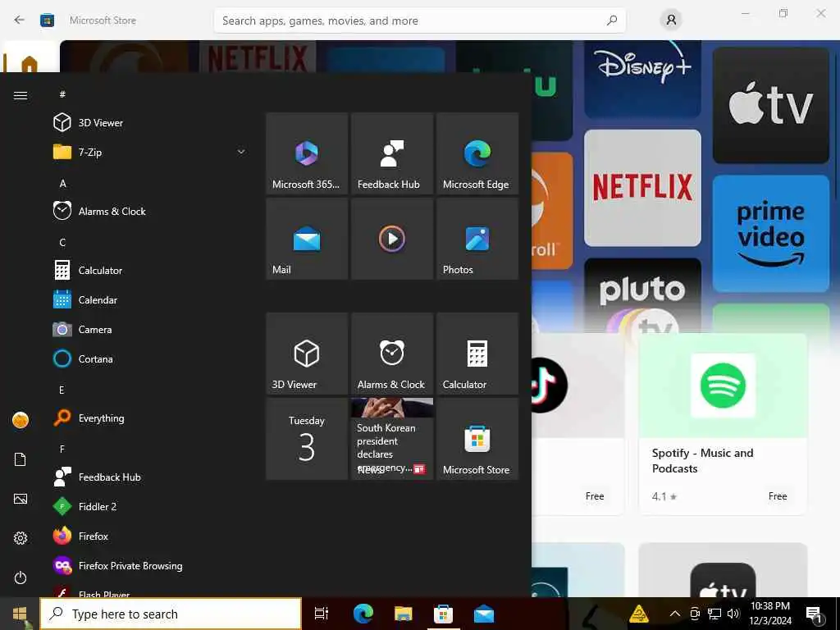The height and width of the screenshot is (630, 840).
Task: Open Pictures from Start sidebar
Action: coord(21,499)
